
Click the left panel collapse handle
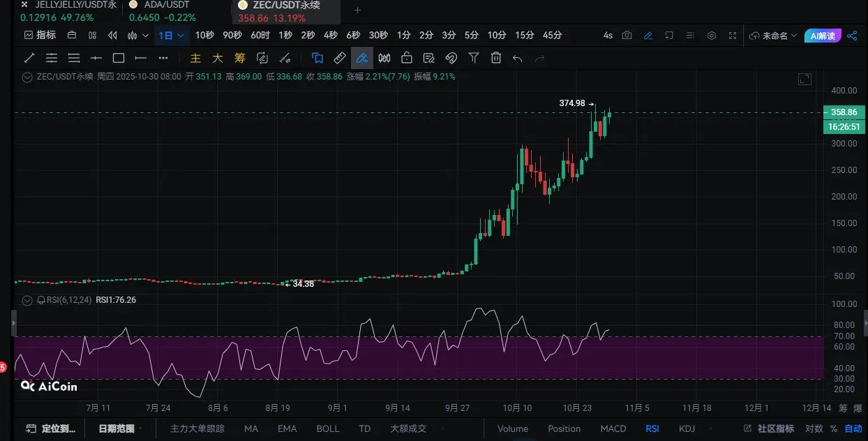click(x=13, y=322)
